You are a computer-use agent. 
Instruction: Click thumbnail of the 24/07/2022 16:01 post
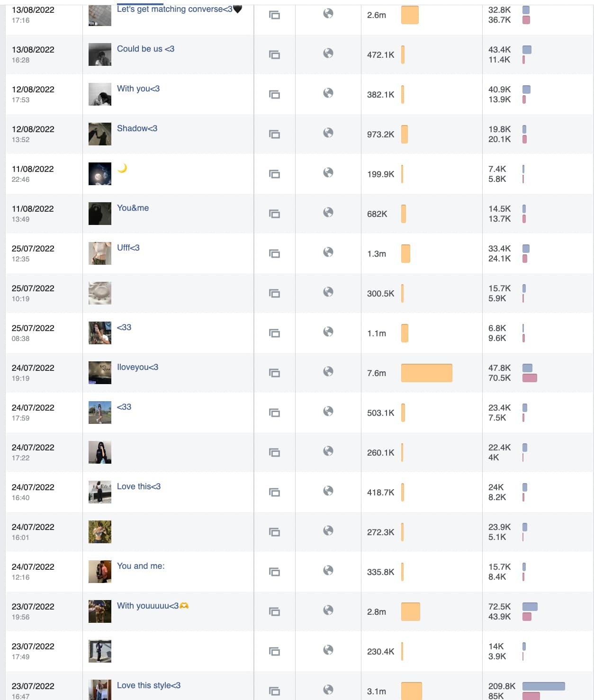(x=100, y=532)
